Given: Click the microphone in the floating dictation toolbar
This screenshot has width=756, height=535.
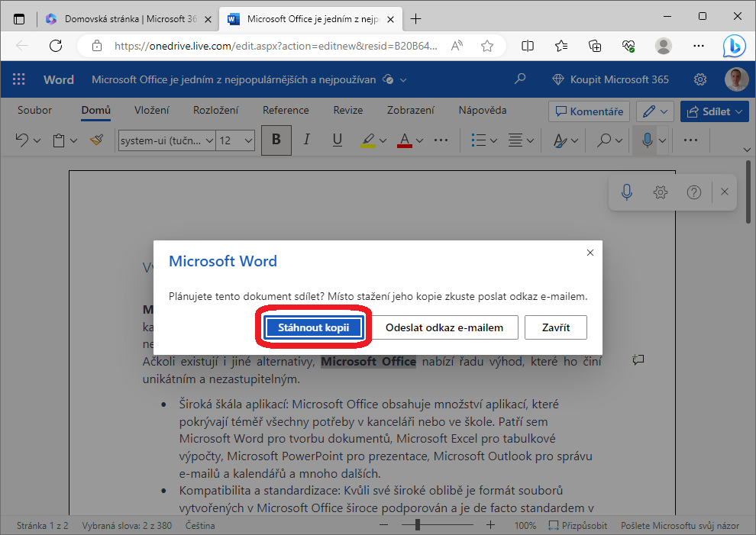Looking at the screenshot, I should pos(626,192).
